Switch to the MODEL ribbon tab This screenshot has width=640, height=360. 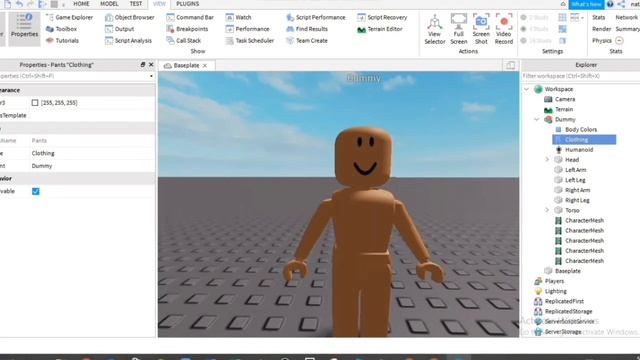click(109, 4)
